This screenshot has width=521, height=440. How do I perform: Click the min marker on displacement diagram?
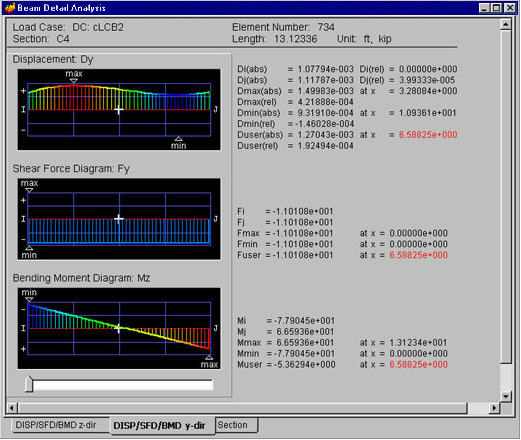(179, 139)
